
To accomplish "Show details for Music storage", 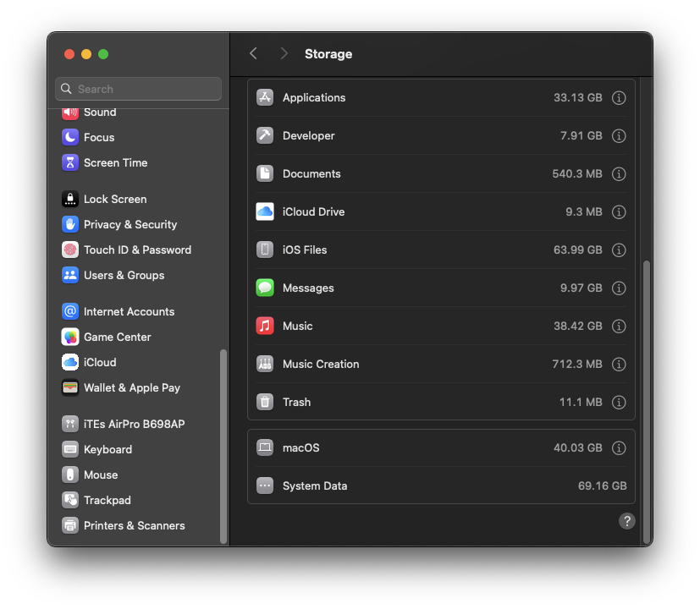I will tap(619, 326).
